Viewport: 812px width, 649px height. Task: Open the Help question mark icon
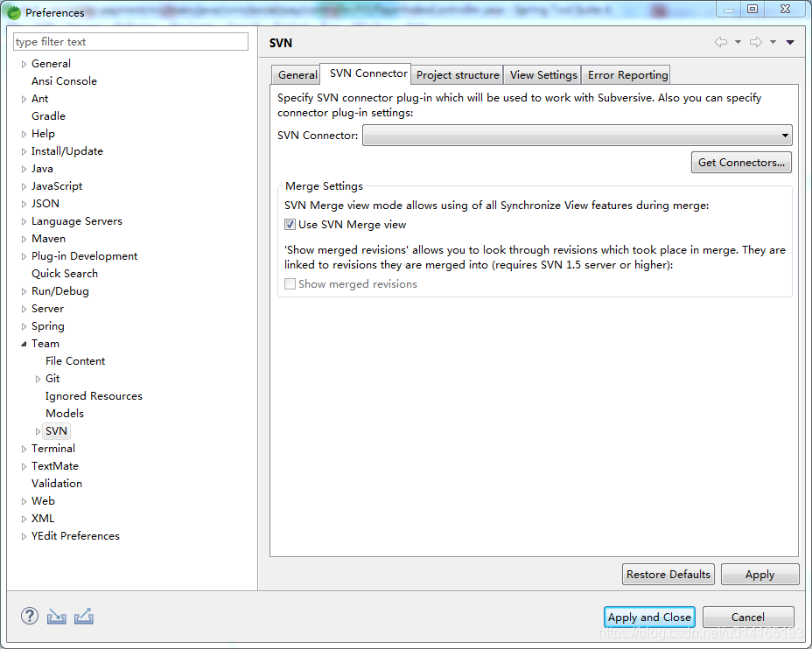(30, 616)
